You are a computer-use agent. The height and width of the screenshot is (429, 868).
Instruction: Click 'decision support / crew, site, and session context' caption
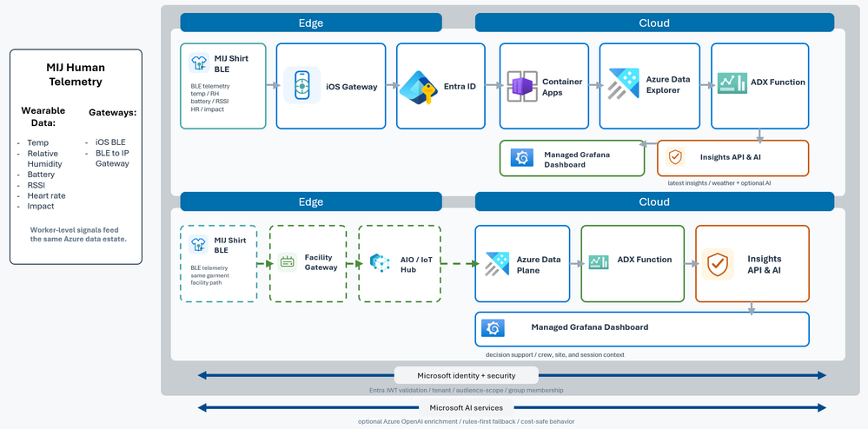tap(554, 354)
